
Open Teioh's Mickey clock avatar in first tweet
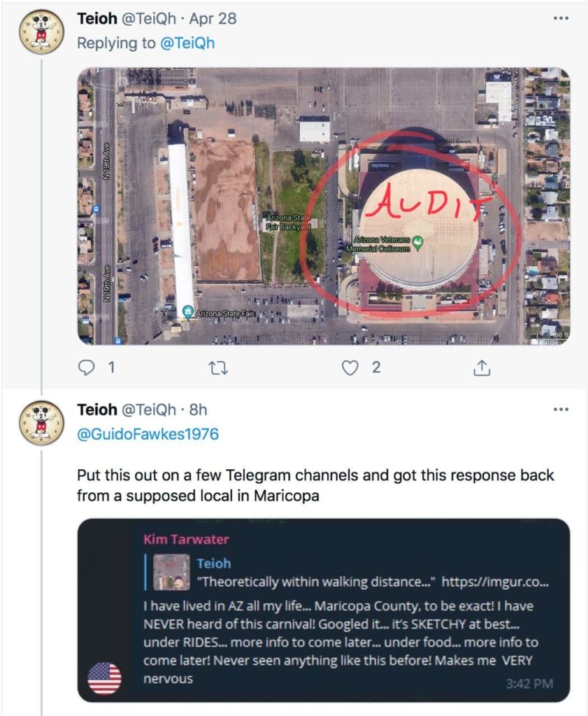coord(41,32)
